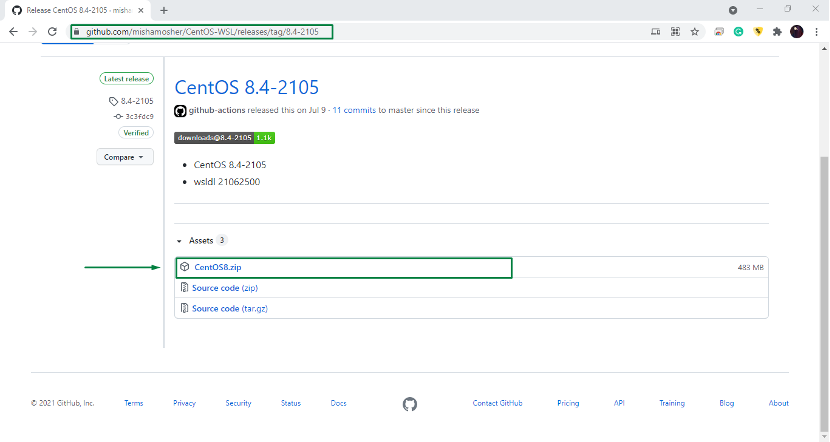Click the Assets count badge 3
The width and height of the screenshot is (830, 442).
(x=222, y=240)
